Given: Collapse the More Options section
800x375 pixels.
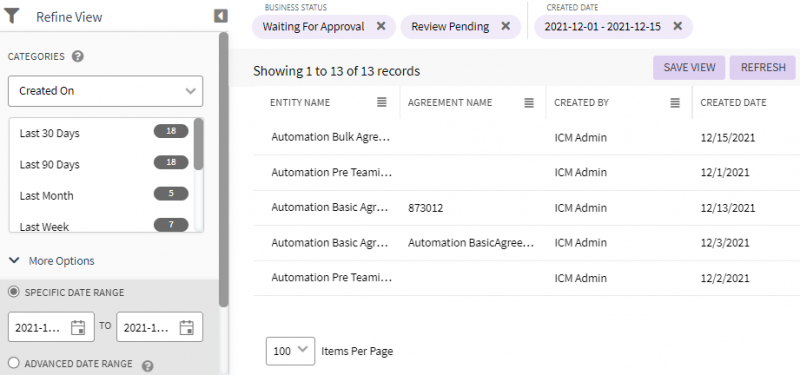Looking at the screenshot, I should [x=52, y=261].
